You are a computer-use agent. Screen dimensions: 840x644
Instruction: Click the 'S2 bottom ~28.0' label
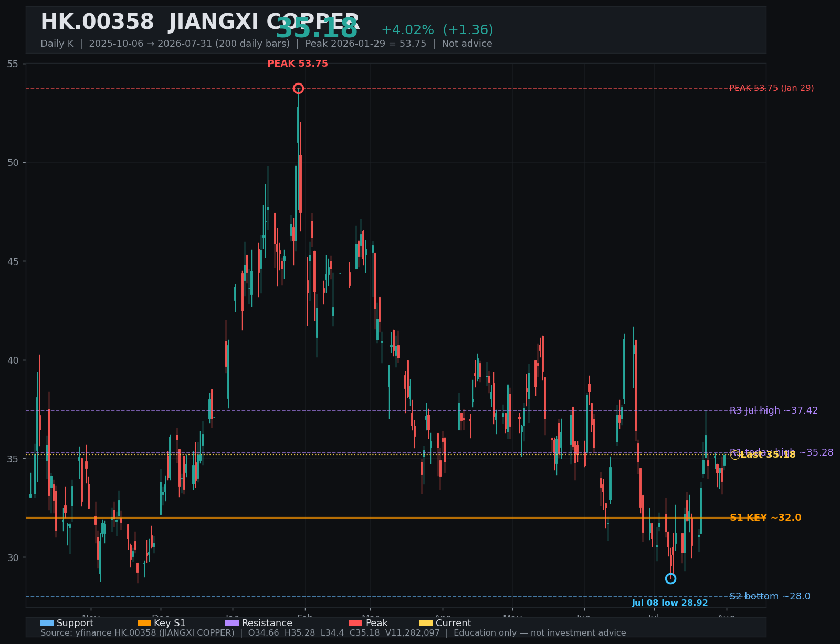click(770, 596)
